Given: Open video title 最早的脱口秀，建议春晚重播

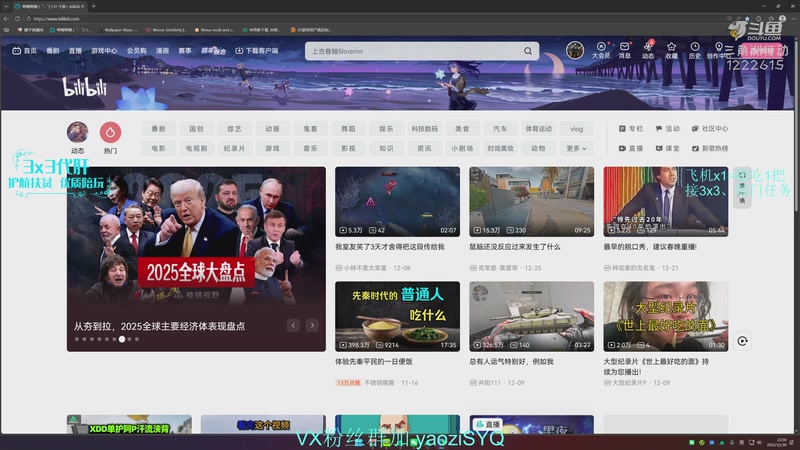Looking at the screenshot, I should click(650, 246).
